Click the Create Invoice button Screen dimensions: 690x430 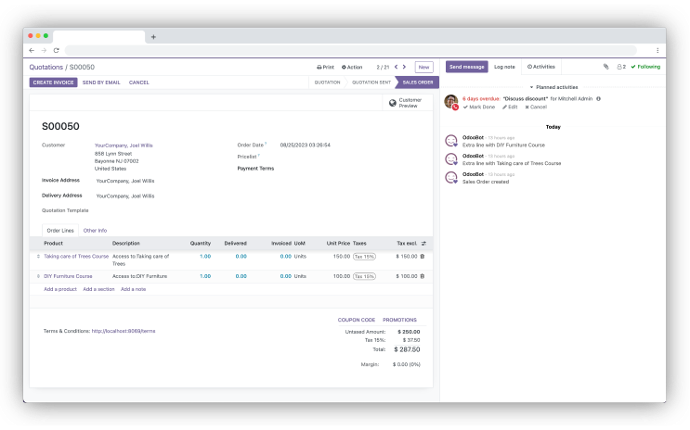(52, 82)
